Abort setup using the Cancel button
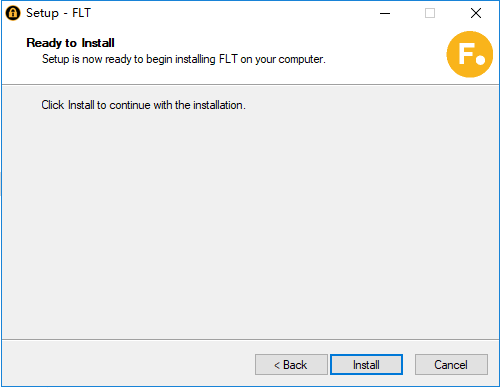500x388 pixels. click(x=451, y=365)
